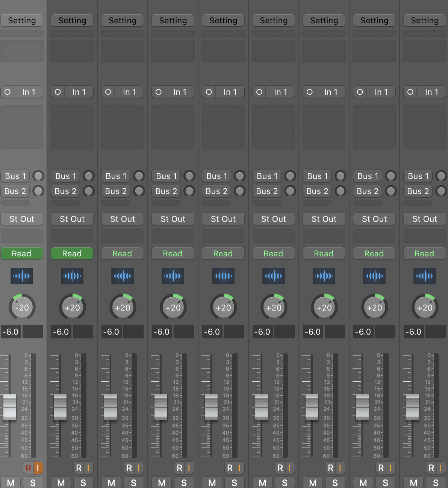Viewport: 448px width, 488px height.
Task: Toggle the mono input format circle on first strip
Action: tap(8, 92)
